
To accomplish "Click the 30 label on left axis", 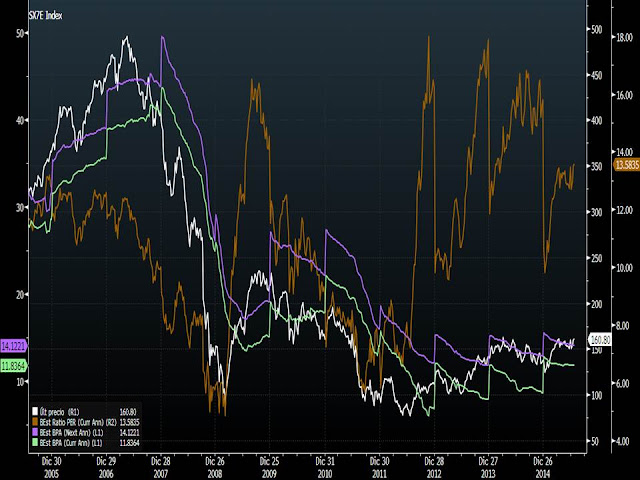I will click(x=20, y=207).
